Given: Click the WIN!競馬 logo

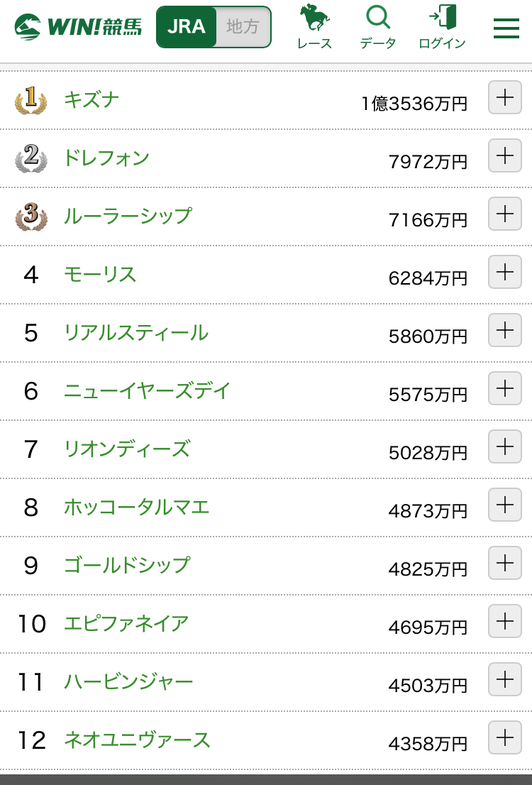Looking at the screenshot, I should pyautogui.click(x=78, y=27).
